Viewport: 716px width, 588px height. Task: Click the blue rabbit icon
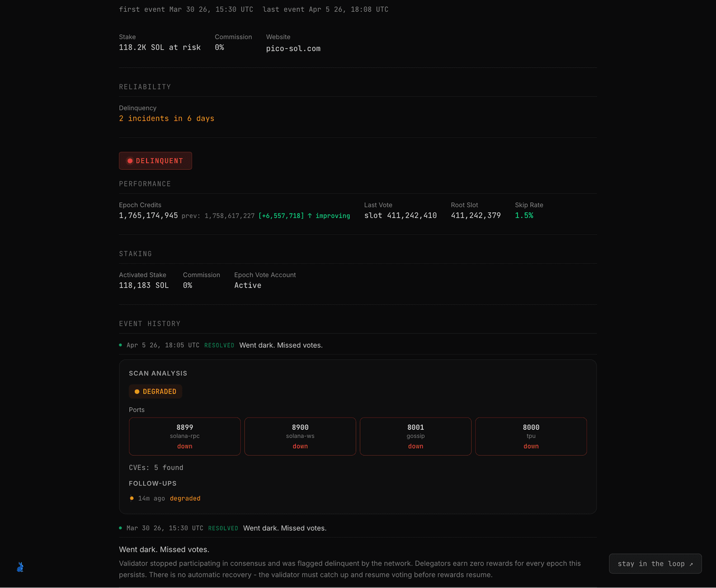click(x=20, y=567)
